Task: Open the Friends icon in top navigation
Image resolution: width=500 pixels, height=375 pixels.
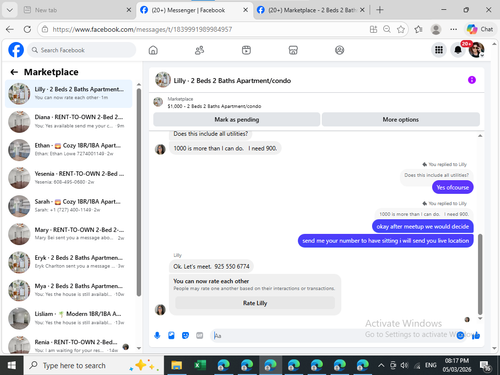Action: click(x=199, y=50)
